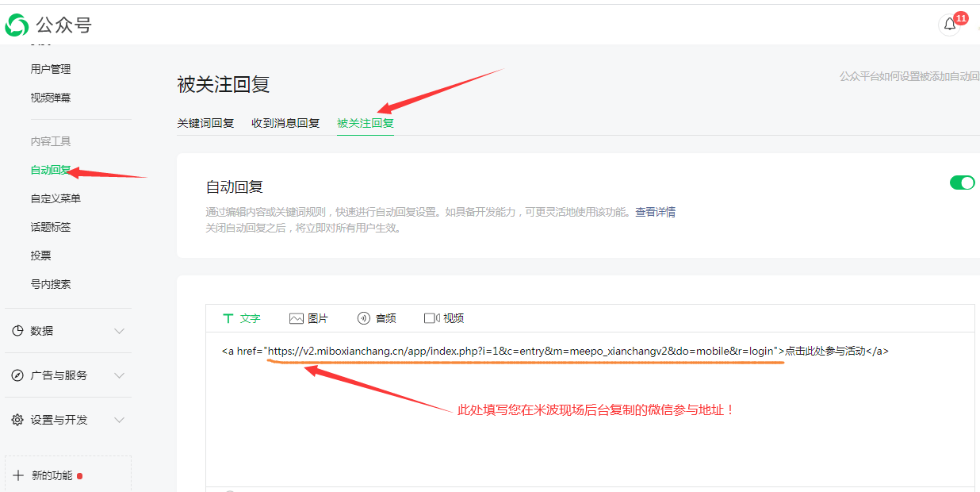Select the 视频 video type icon
The image size is (980, 492).
click(x=431, y=318)
